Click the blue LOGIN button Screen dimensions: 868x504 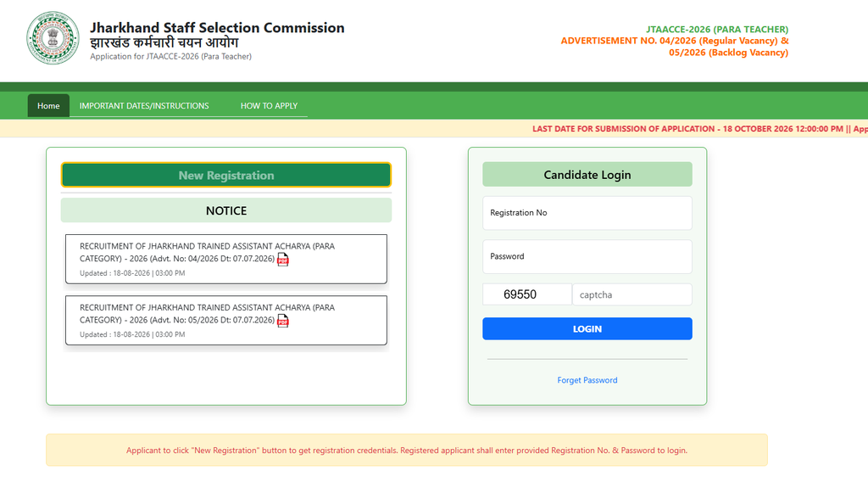587,328
